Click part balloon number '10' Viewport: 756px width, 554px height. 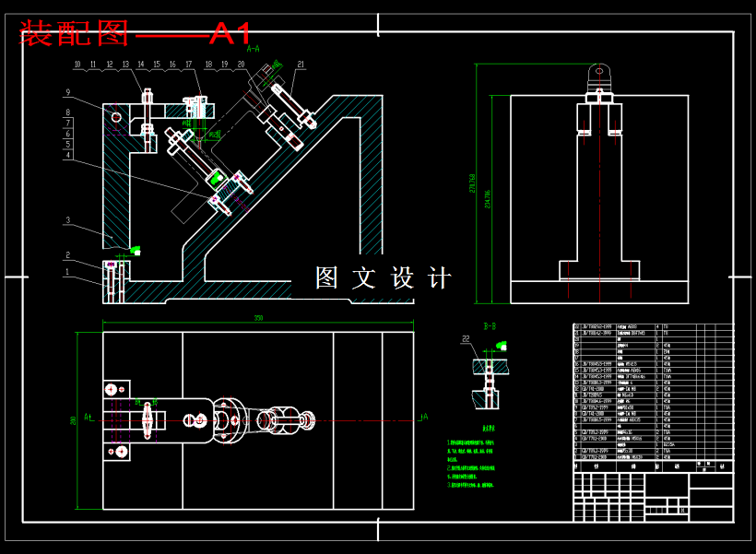(x=77, y=65)
